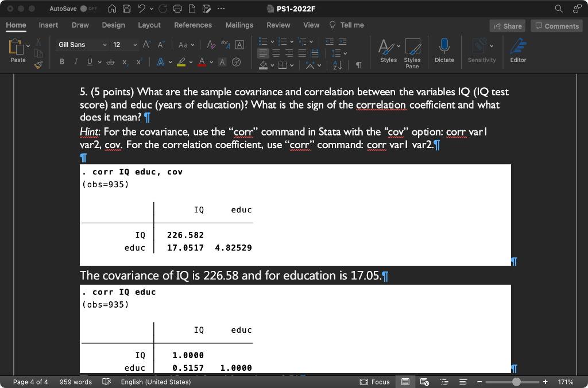
Task: Click the Format Painter icon
Action: click(x=37, y=64)
